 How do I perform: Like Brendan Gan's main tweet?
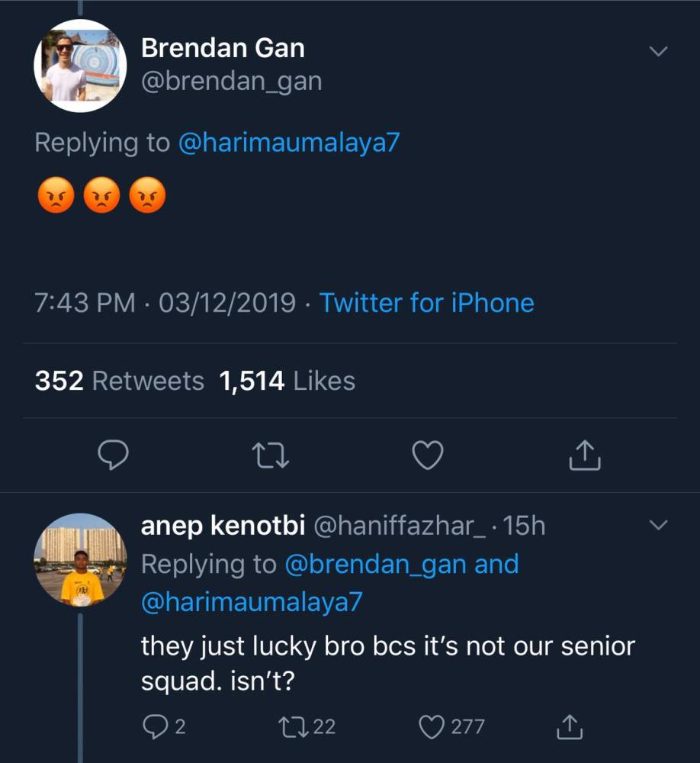[428, 456]
